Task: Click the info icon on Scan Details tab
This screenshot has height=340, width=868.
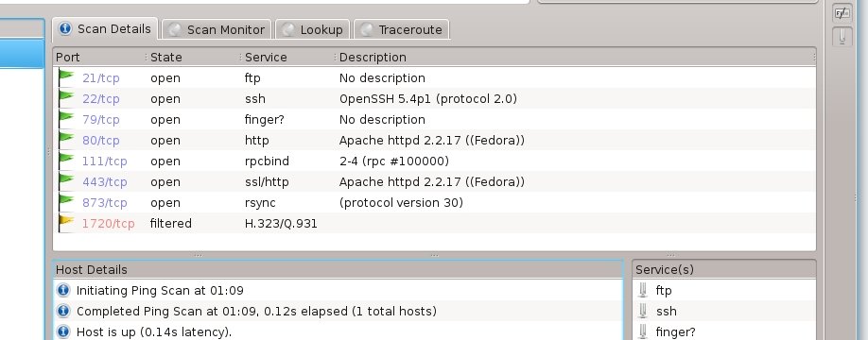Action: (65, 28)
